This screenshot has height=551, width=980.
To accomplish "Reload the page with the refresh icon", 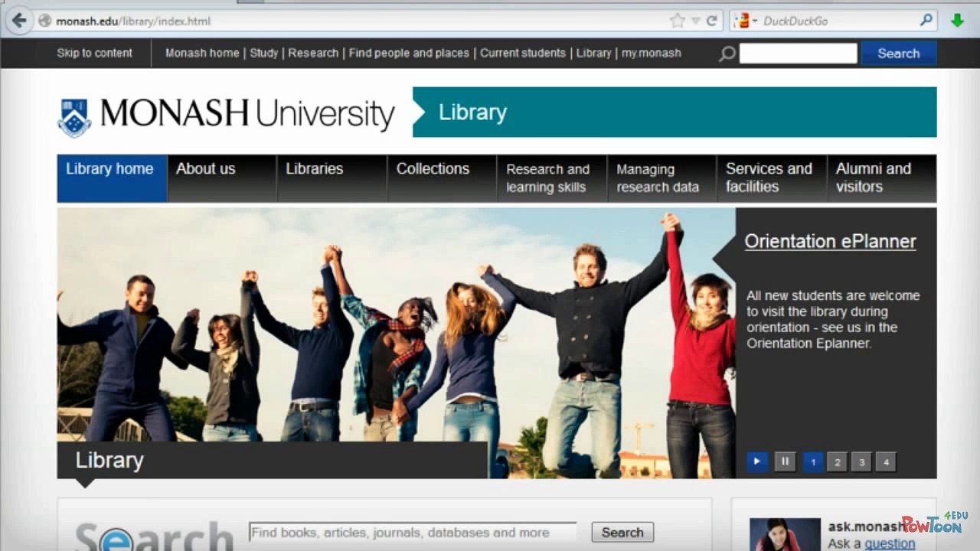I will [x=711, y=21].
